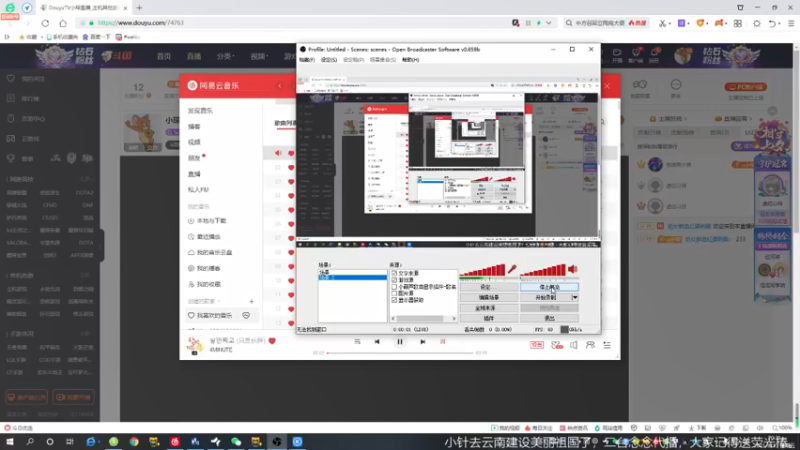Click the song progress bar in NetEase Music
800x450 pixels.
coord(400,353)
